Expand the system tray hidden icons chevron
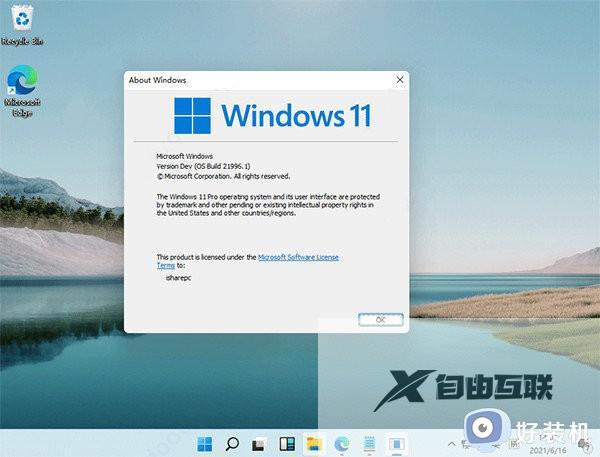This screenshot has width=600, height=457. (x=452, y=444)
